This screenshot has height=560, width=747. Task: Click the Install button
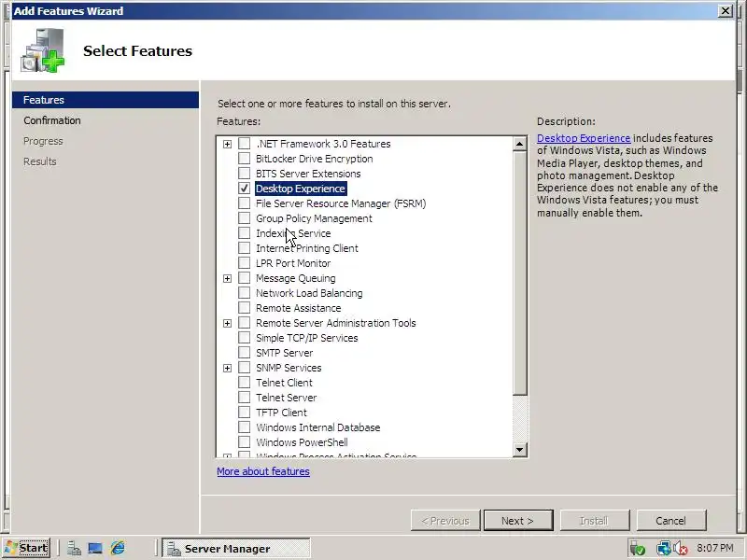pyautogui.click(x=595, y=521)
